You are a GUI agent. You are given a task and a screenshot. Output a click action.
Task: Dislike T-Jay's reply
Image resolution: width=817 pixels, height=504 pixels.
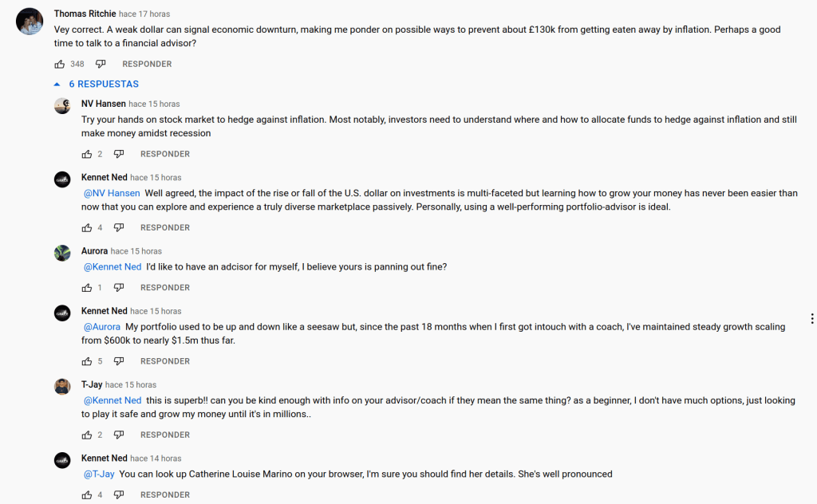[119, 435]
